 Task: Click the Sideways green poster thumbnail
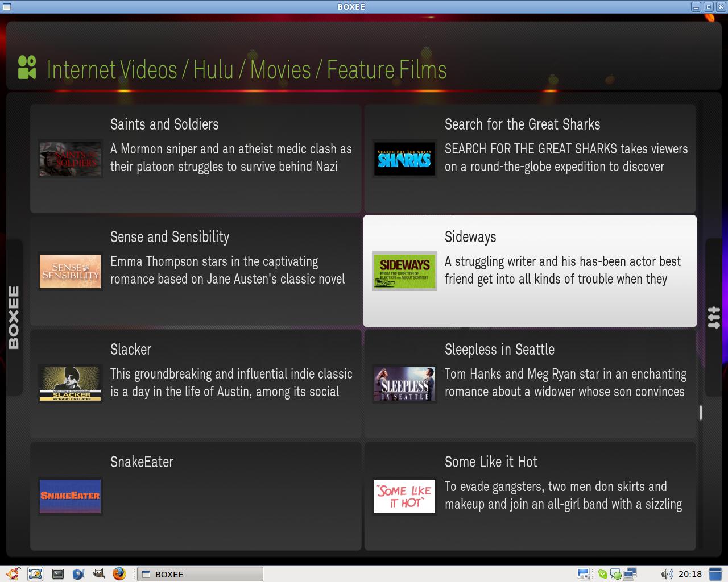[404, 271]
